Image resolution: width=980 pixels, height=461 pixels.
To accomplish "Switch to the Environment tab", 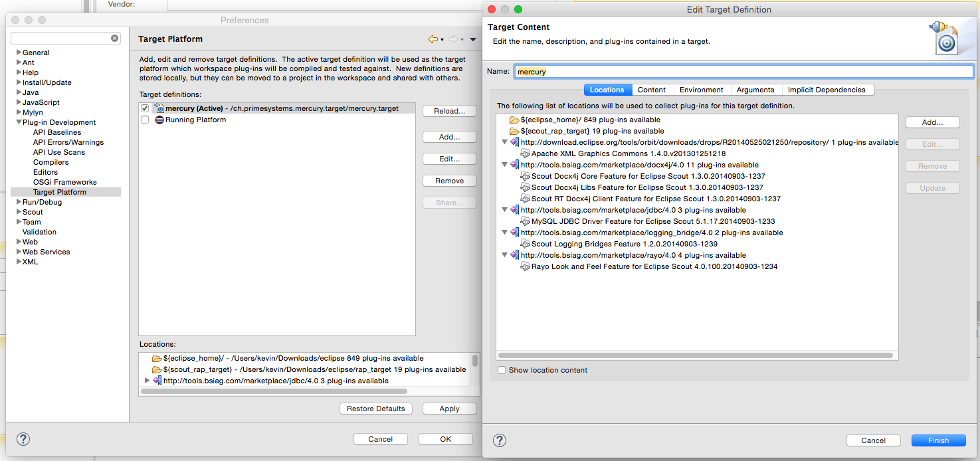I will pyautogui.click(x=701, y=90).
